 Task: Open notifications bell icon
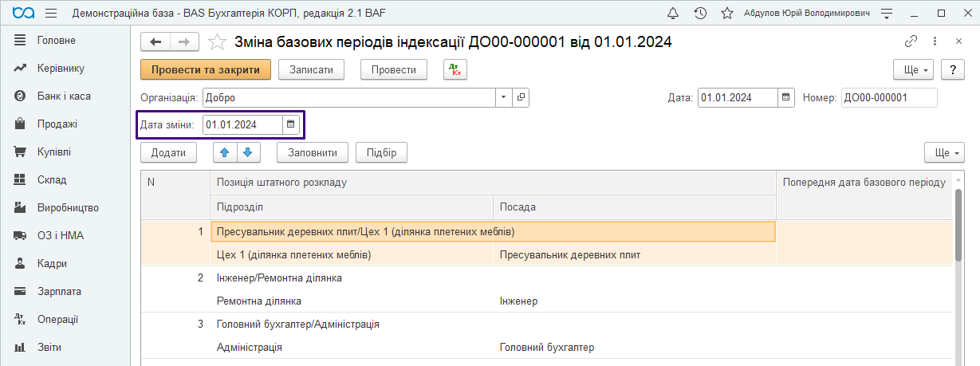[673, 14]
